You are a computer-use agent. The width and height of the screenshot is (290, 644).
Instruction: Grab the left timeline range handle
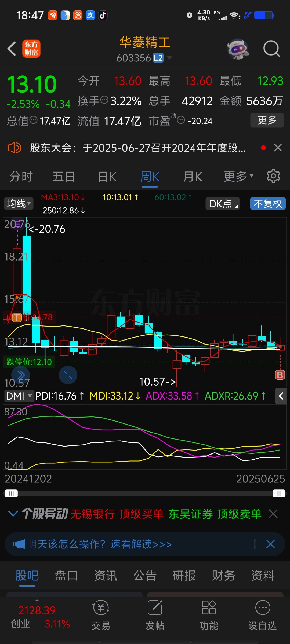click(11, 493)
